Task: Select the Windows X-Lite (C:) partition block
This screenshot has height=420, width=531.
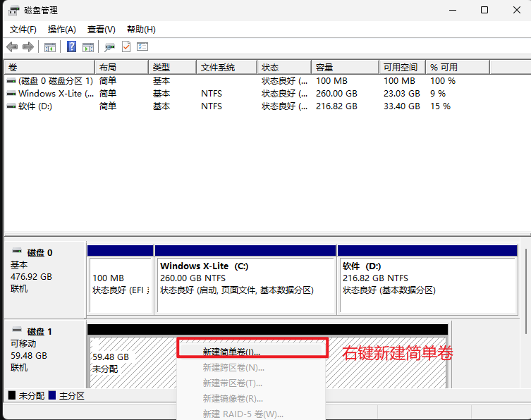Action: pos(245,280)
